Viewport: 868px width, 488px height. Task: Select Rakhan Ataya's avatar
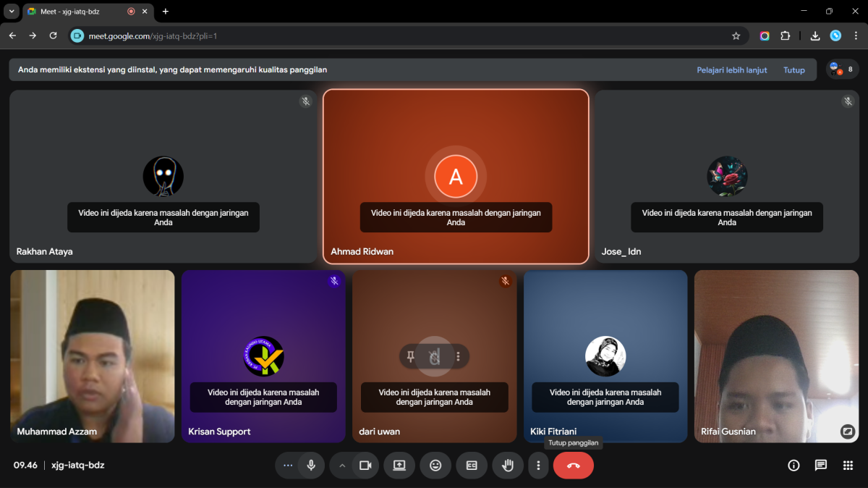tap(163, 177)
